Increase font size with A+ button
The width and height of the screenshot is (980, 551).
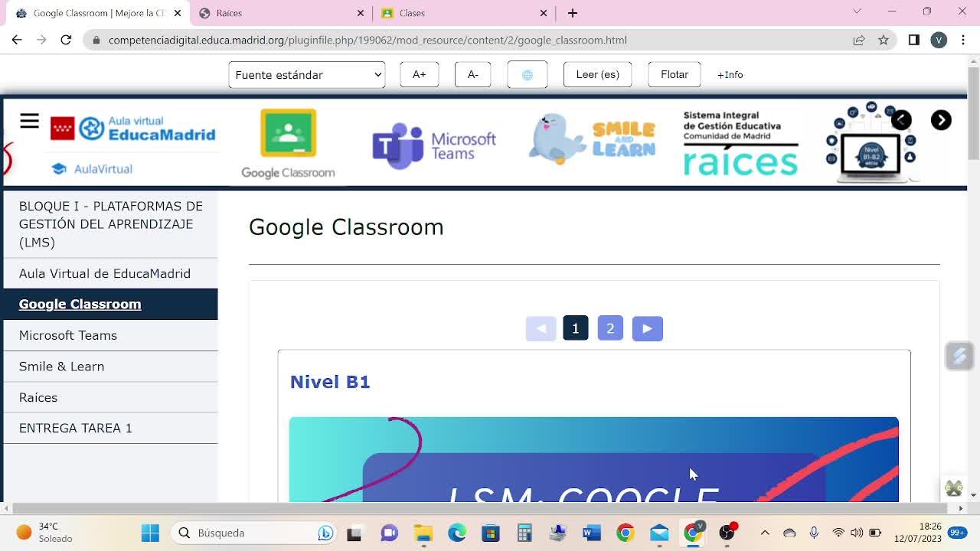[420, 74]
